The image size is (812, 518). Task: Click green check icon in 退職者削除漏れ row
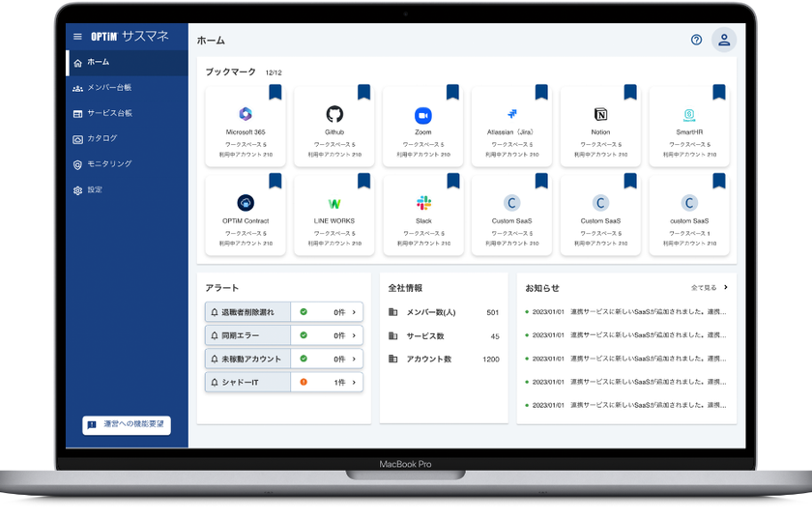pyautogui.click(x=304, y=312)
